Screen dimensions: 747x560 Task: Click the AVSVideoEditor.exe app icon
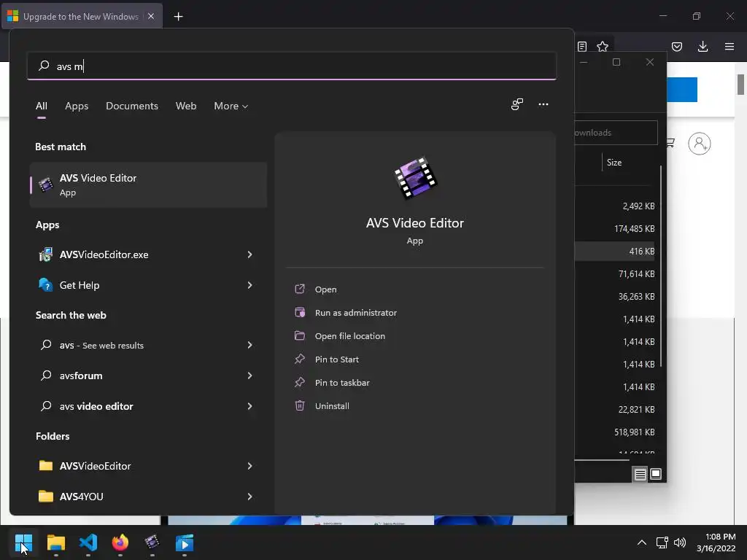click(46, 254)
